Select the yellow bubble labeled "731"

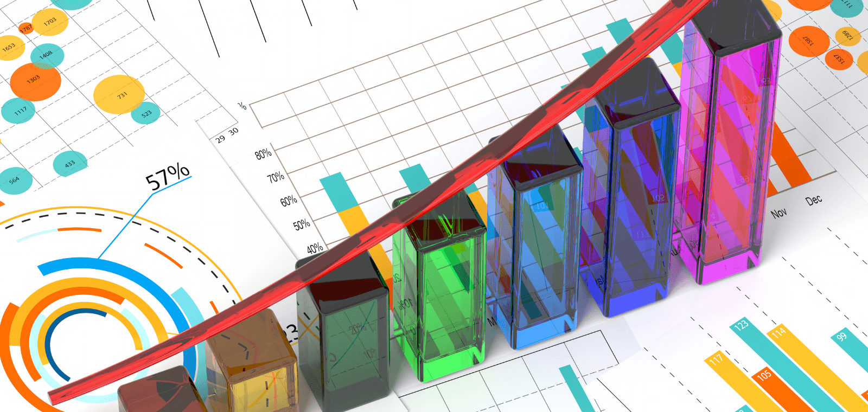click(x=119, y=94)
